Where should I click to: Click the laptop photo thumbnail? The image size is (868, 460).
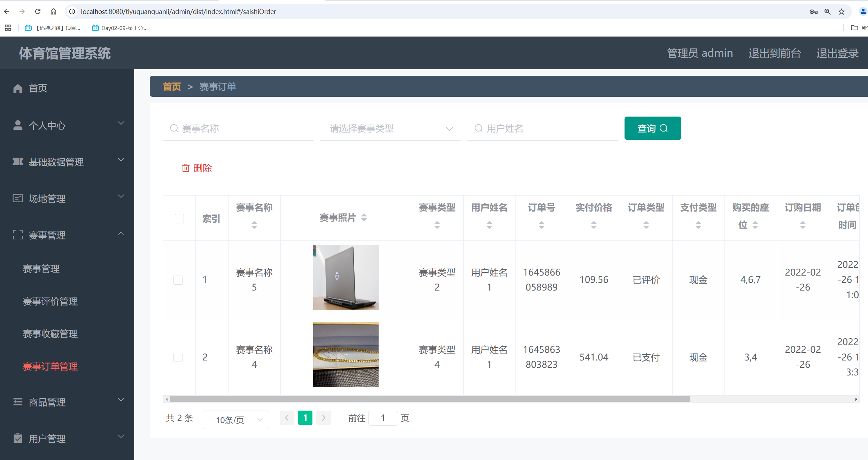pos(346,277)
